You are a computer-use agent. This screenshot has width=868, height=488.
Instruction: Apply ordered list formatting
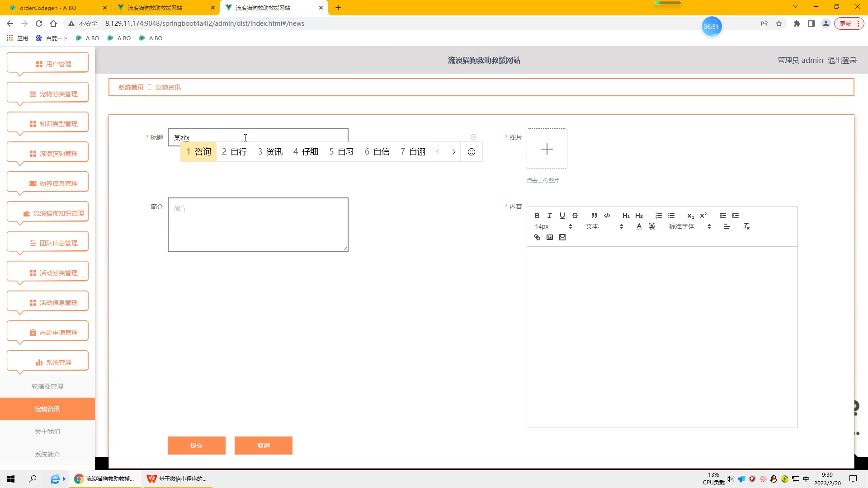(x=658, y=216)
